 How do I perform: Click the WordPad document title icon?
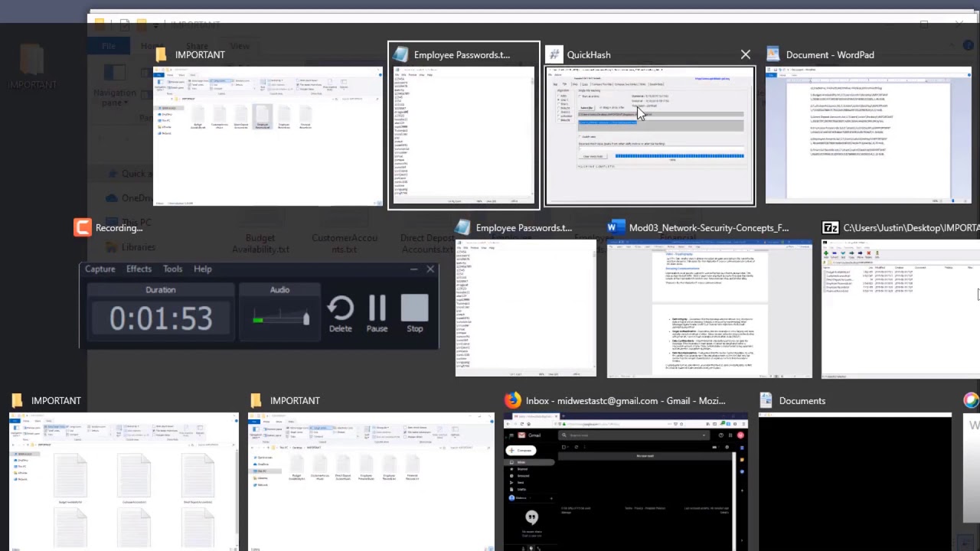click(x=773, y=55)
